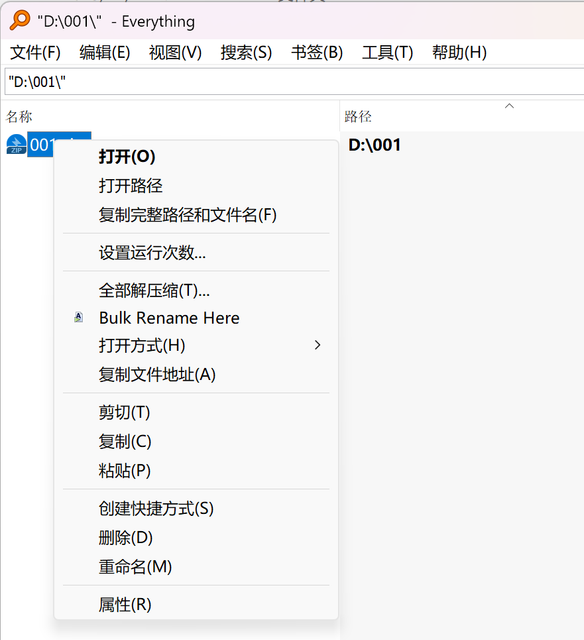Select the highlighted 001 file name
Screen dimensions: 584x640
[x=41, y=145]
